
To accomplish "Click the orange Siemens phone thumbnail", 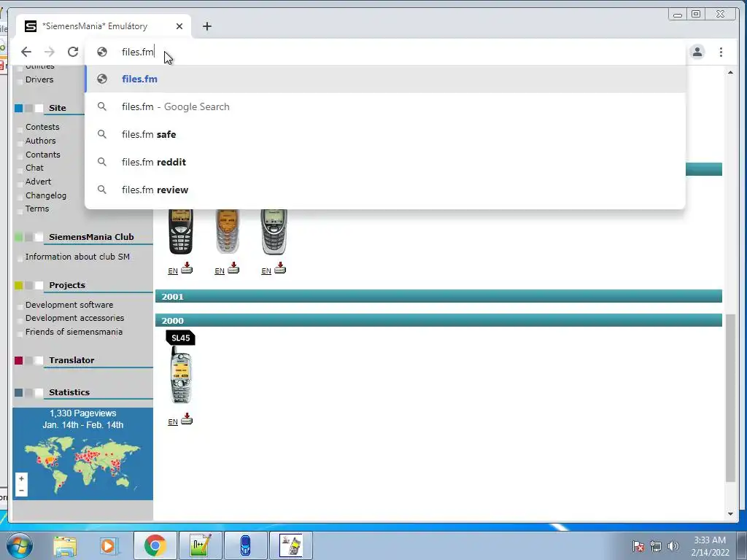I will (227, 231).
